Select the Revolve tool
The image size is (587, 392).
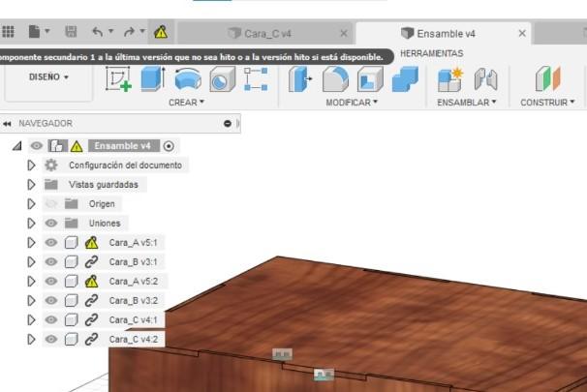tap(188, 78)
